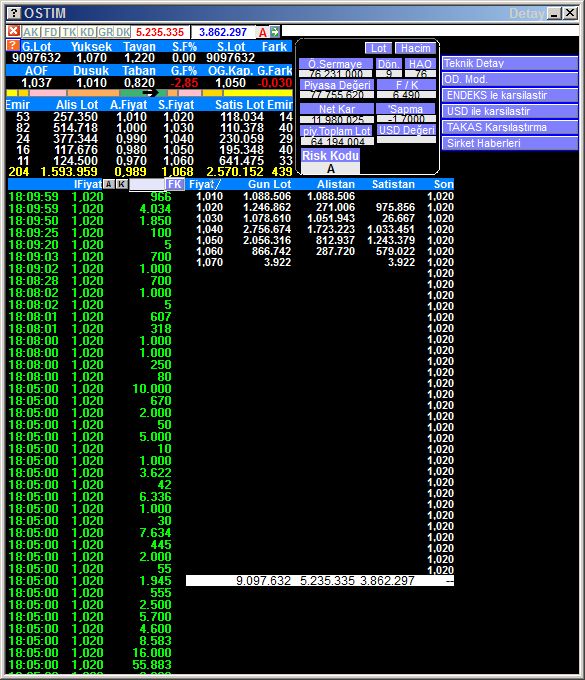The image size is (585, 680).
Task: Click the blank input field beside FK
Action: point(147,184)
